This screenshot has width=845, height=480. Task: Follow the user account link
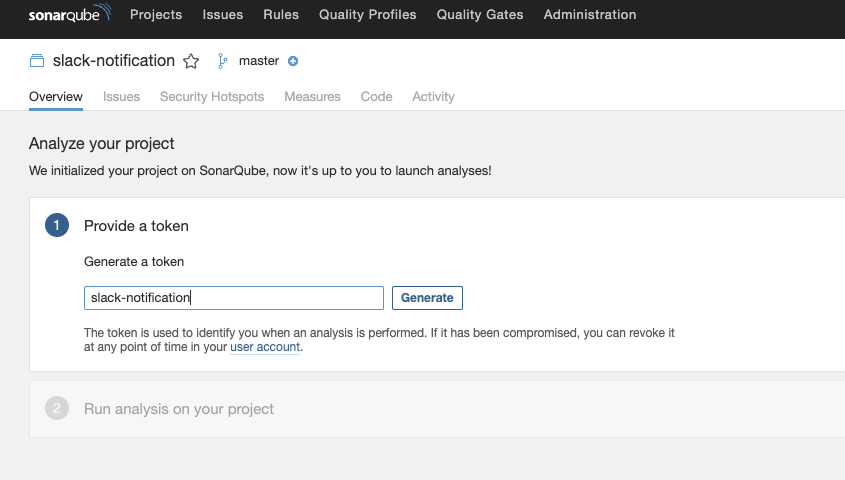pyautogui.click(x=265, y=348)
